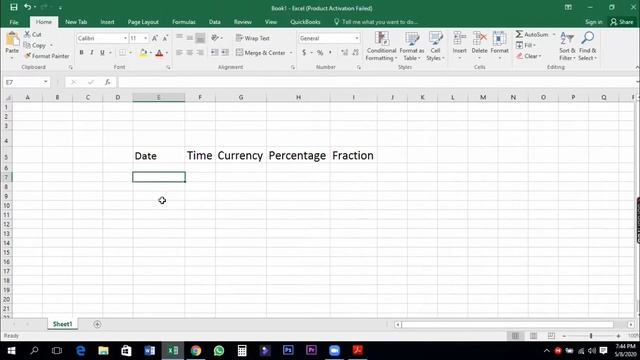Screen dimensions: 640x360
Task: Open Find & Select menu
Action: (x=588, y=46)
